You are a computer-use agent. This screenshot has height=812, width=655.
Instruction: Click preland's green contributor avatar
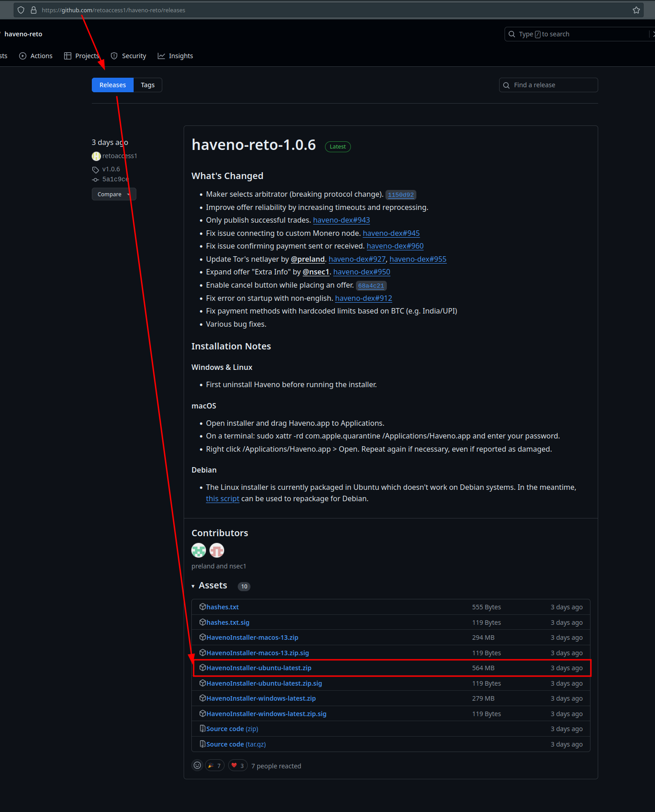pyautogui.click(x=199, y=550)
